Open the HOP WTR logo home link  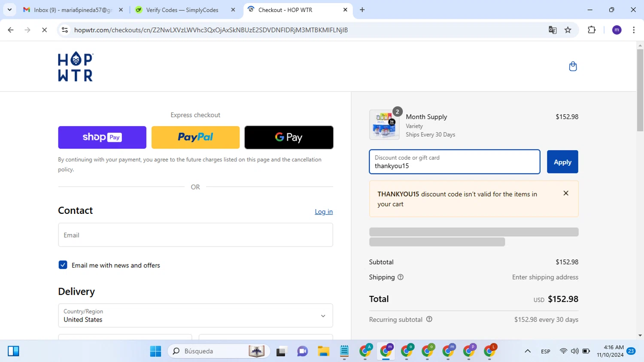click(76, 67)
